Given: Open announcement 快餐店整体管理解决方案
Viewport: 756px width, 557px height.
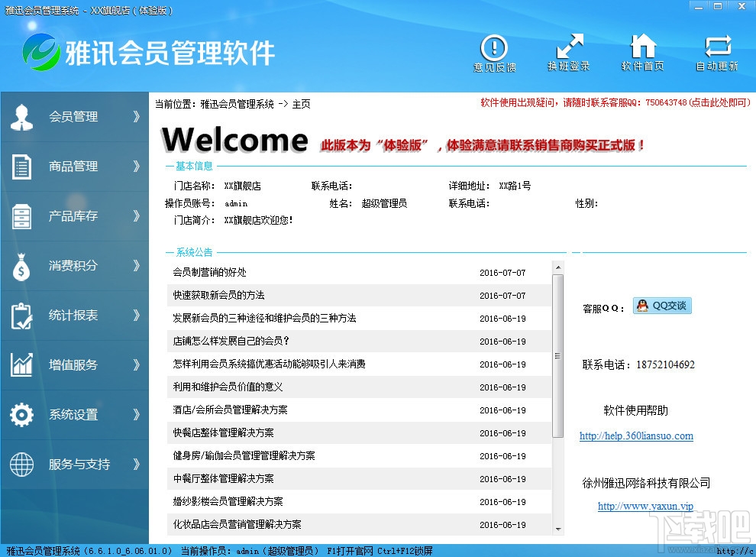Looking at the screenshot, I should point(223,432).
